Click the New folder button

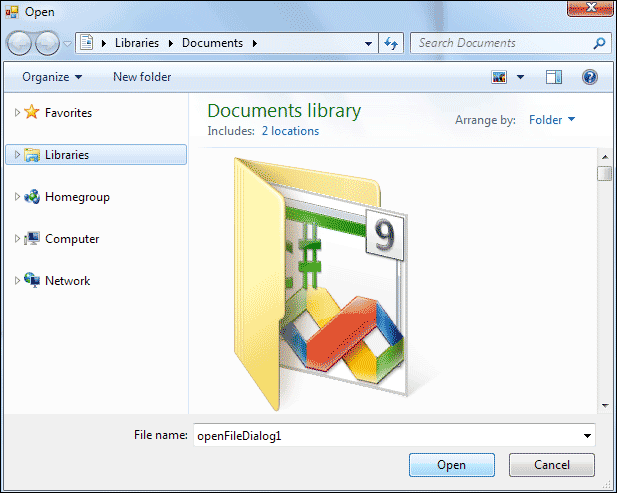142,77
